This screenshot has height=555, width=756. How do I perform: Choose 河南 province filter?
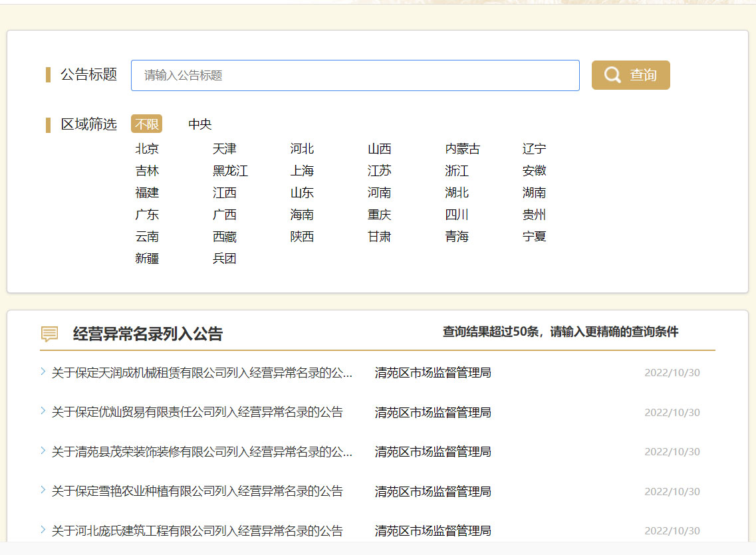click(380, 193)
